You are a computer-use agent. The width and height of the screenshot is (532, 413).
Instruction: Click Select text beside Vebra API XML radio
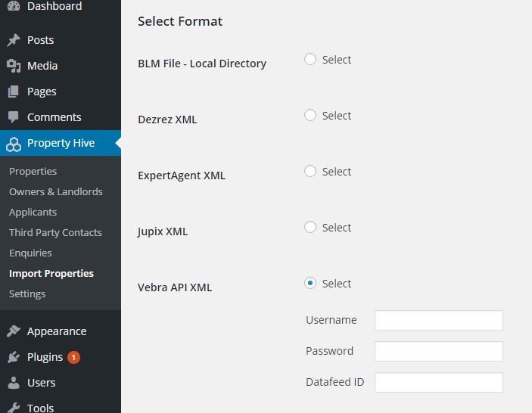pos(337,284)
